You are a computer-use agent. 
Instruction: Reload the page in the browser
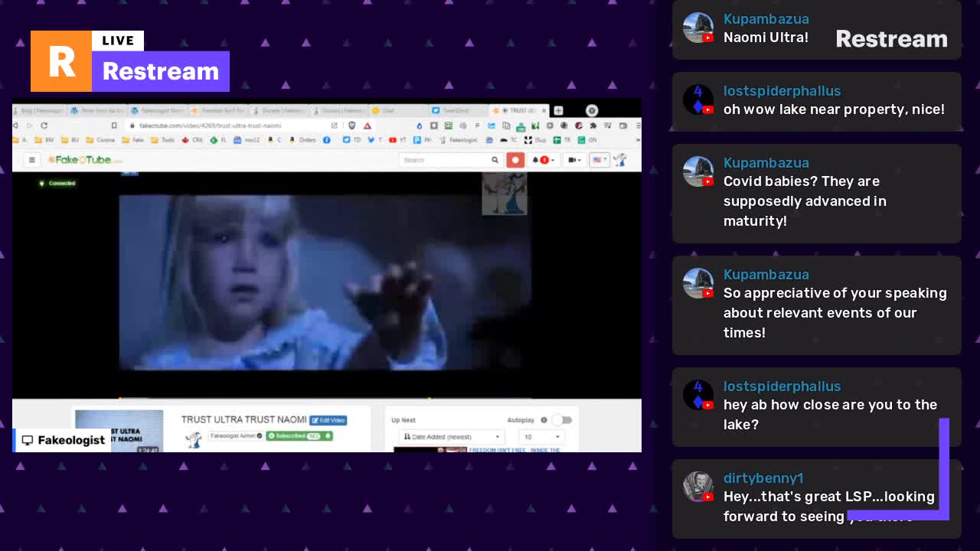pos(44,126)
